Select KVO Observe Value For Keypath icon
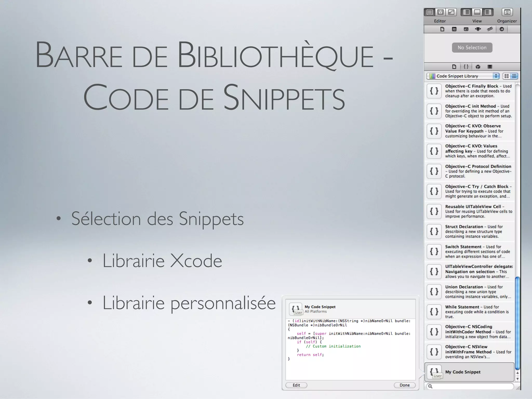The image size is (532, 399). click(434, 131)
